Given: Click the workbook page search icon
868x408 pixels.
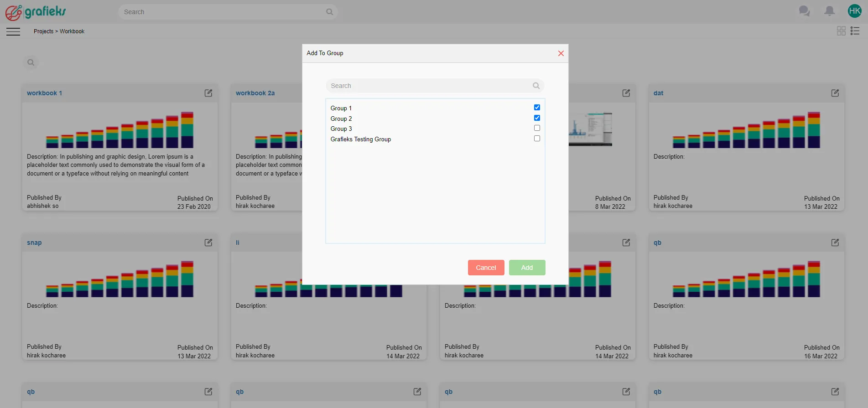Looking at the screenshot, I should pos(31,62).
